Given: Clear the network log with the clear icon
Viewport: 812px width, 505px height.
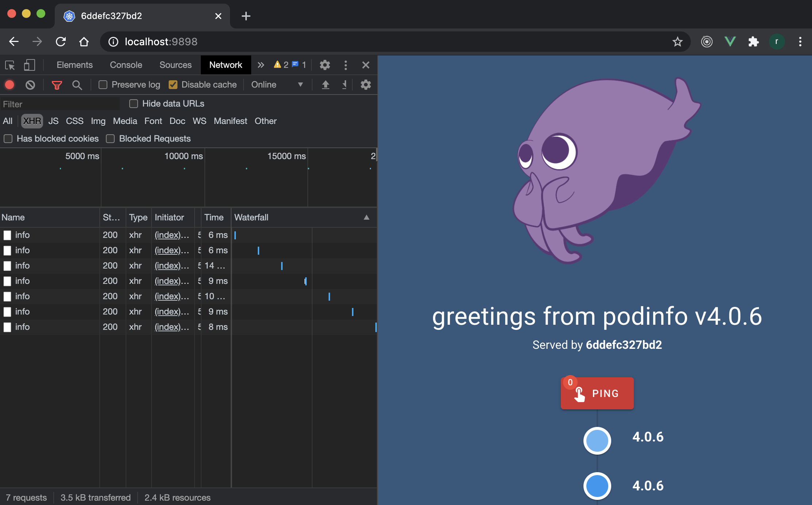Looking at the screenshot, I should point(30,85).
